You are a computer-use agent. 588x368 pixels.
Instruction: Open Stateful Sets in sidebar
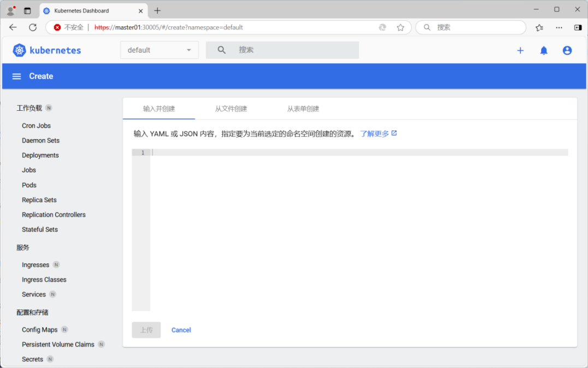pyautogui.click(x=40, y=229)
